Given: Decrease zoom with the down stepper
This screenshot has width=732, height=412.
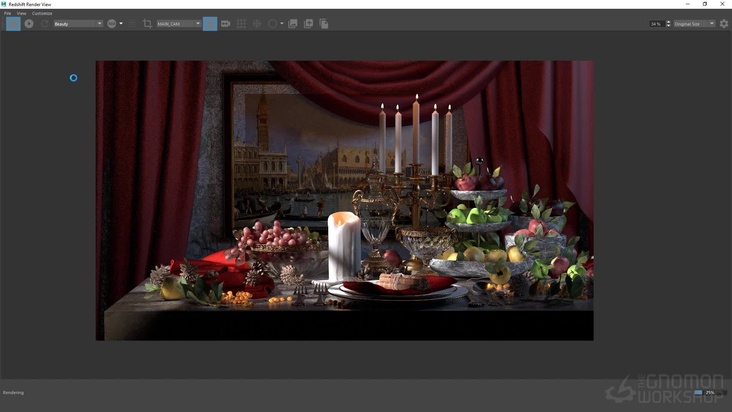Looking at the screenshot, I should point(669,26).
